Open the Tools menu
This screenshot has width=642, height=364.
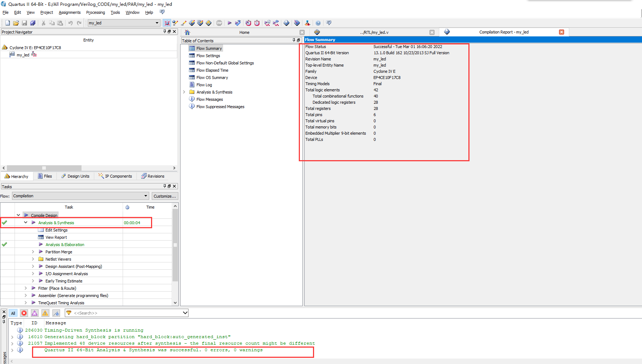(115, 12)
